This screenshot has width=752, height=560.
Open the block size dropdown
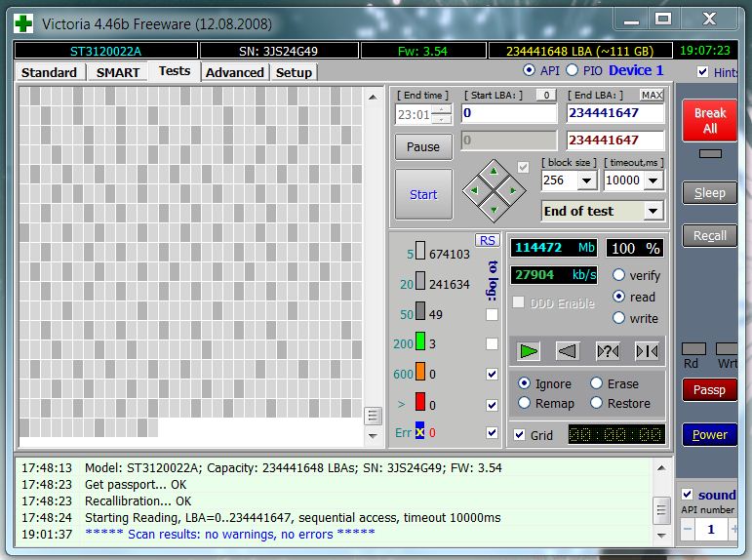click(x=587, y=181)
